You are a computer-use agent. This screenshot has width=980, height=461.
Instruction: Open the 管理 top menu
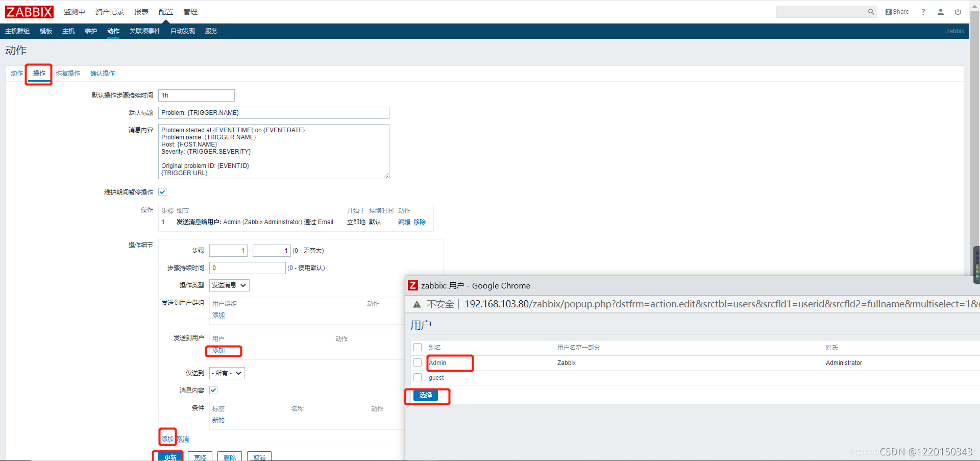pos(190,12)
